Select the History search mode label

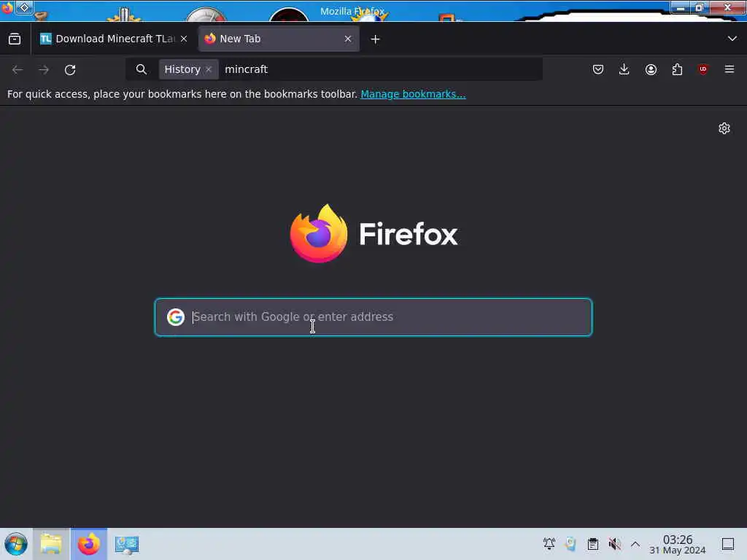182,69
